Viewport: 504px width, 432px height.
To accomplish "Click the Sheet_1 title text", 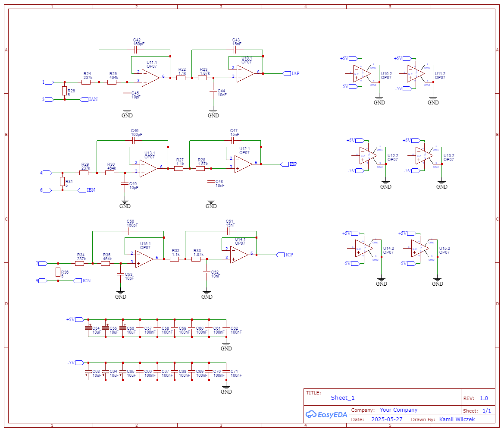I will (343, 398).
